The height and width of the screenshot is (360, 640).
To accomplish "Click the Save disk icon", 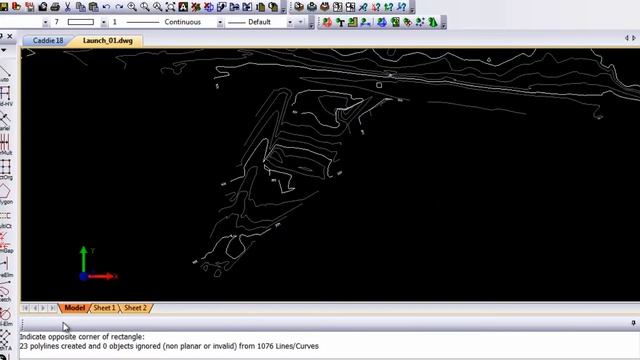I will coord(4,7).
